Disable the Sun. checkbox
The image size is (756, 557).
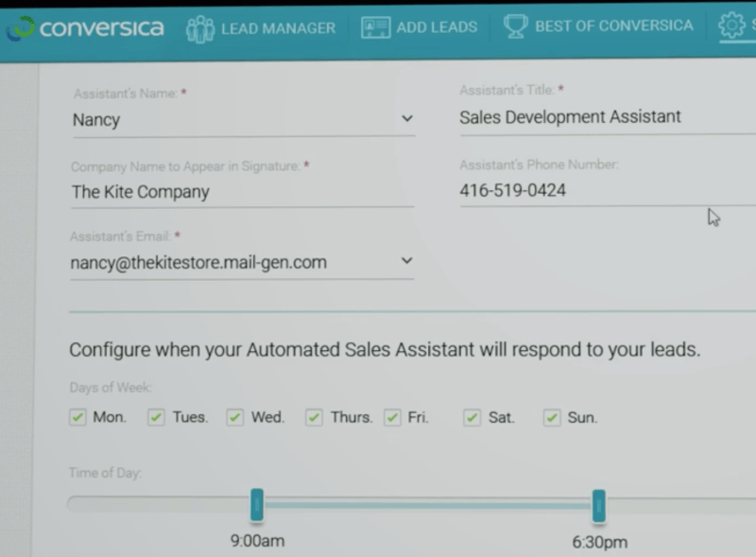552,417
